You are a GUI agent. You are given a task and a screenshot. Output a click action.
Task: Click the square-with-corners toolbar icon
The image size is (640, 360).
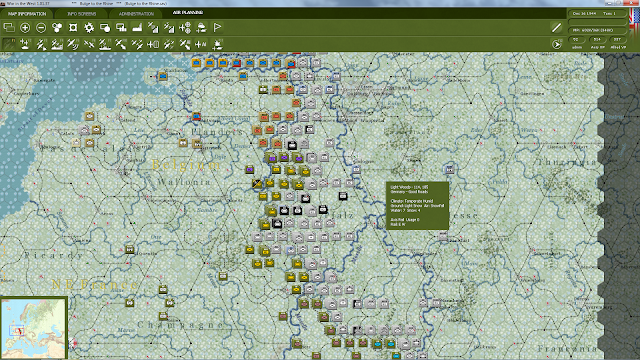tap(73, 28)
